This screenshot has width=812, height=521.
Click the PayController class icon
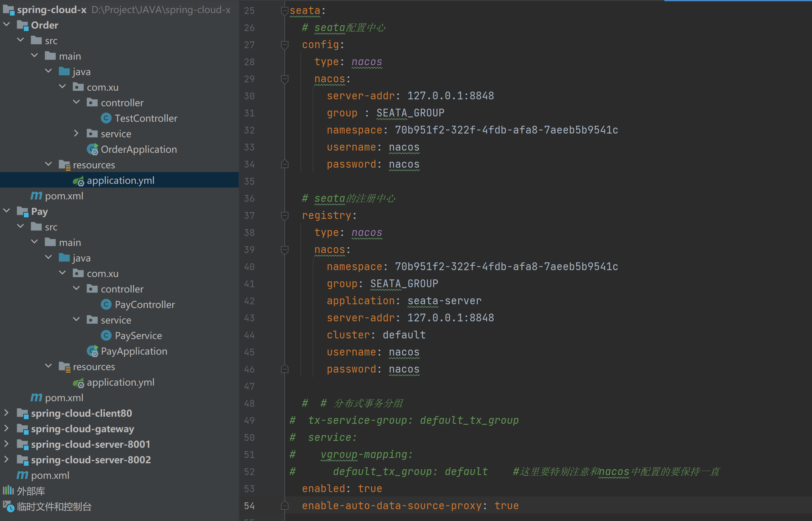pos(106,305)
